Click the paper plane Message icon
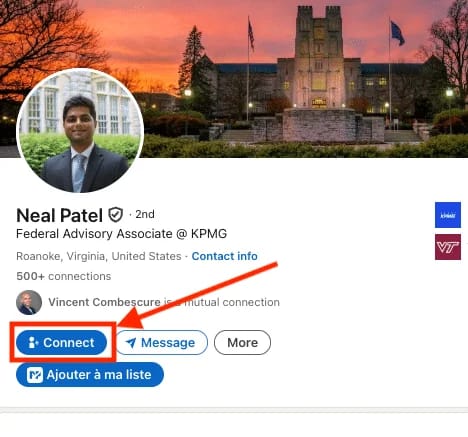Image resolution: width=468 pixels, height=437 pixels. [x=131, y=343]
